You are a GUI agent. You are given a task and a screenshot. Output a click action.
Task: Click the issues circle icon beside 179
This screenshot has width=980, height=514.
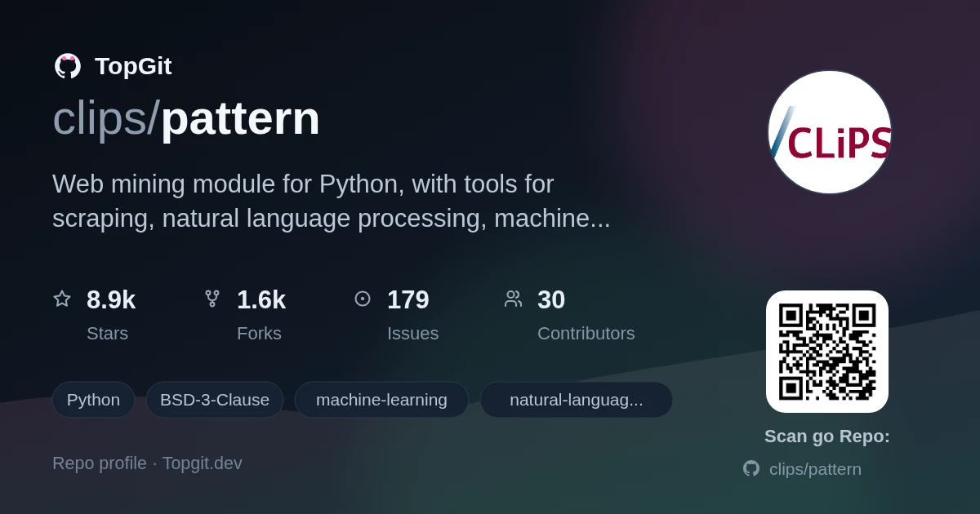363,299
